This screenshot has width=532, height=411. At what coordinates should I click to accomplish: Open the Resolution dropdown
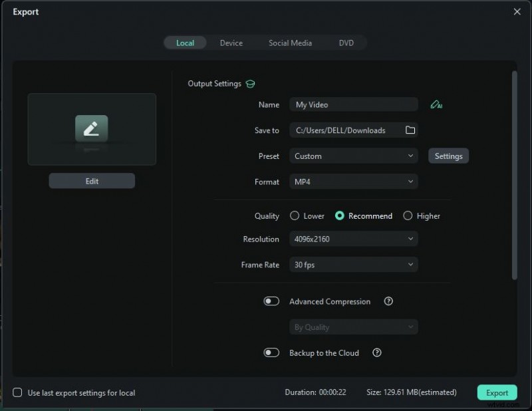click(353, 239)
